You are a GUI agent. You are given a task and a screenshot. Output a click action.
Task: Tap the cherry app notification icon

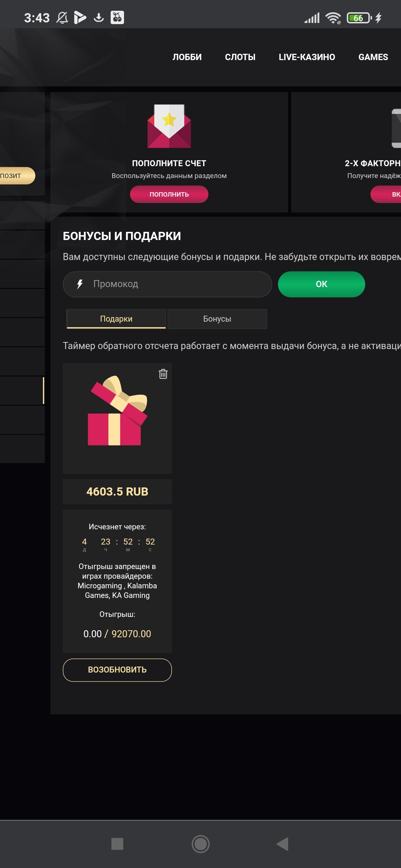point(117,17)
